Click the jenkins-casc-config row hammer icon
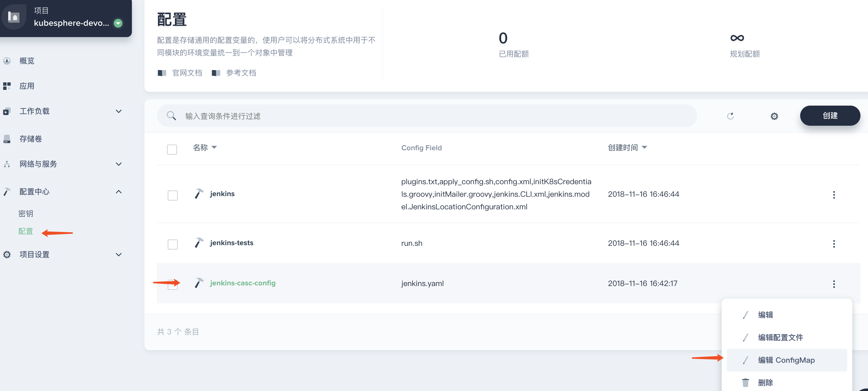 click(x=199, y=283)
